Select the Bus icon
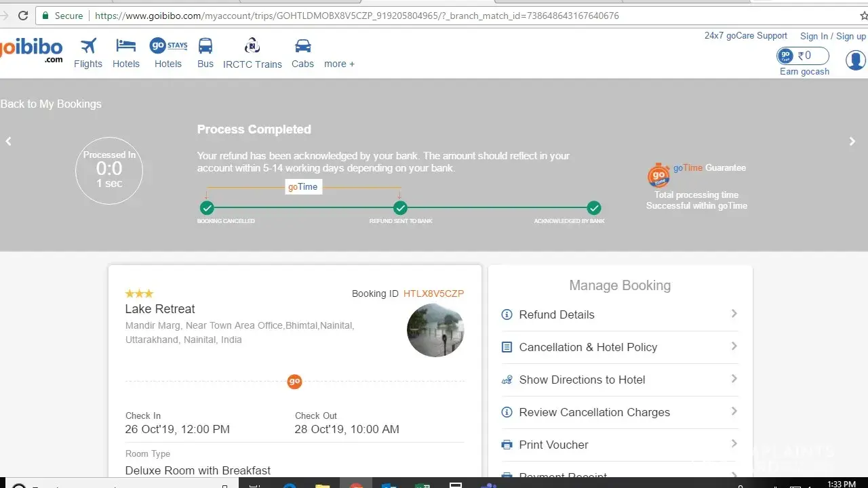This screenshot has height=488, width=868. click(x=205, y=46)
